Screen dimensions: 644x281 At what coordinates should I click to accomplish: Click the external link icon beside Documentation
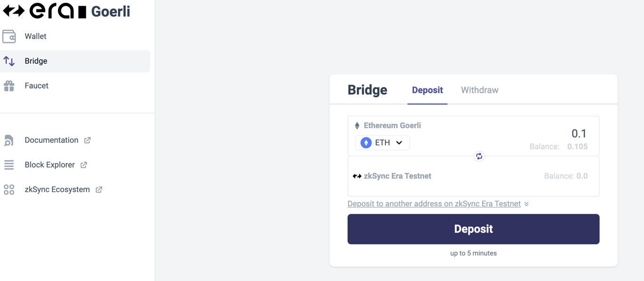click(x=87, y=140)
